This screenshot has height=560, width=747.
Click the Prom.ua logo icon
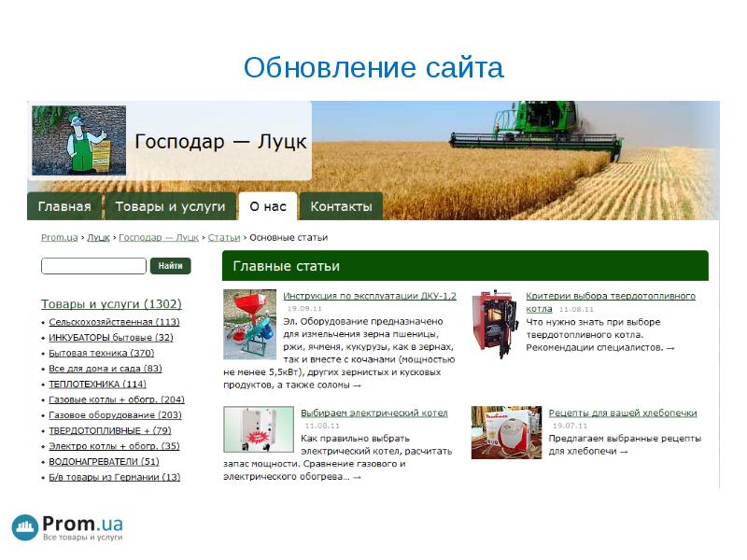pyautogui.click(x=25, y=528)
